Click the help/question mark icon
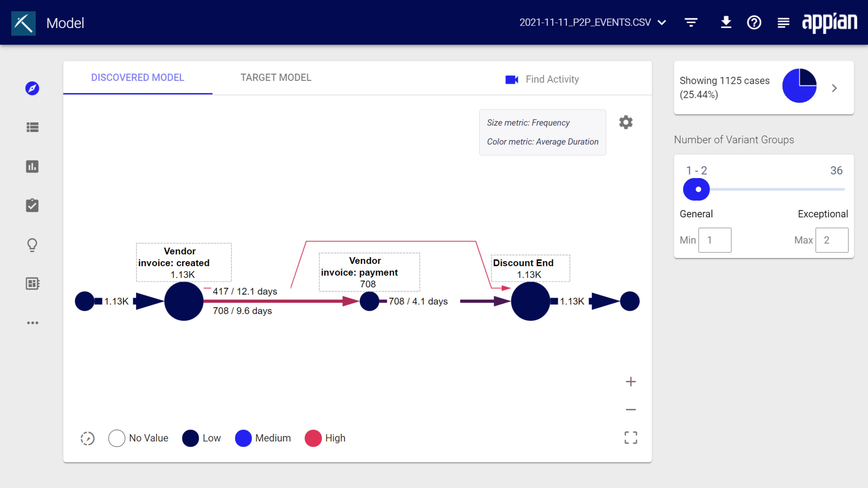Image resolution: width=868 pixels, height=488 pixels. coord(754,22)
